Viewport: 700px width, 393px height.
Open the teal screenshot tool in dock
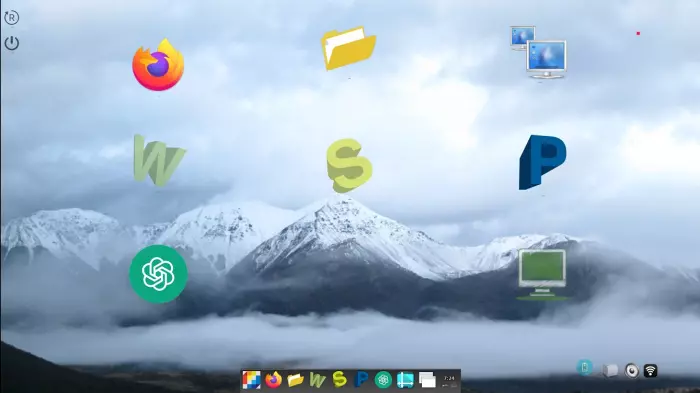click(x=405, y=380)
